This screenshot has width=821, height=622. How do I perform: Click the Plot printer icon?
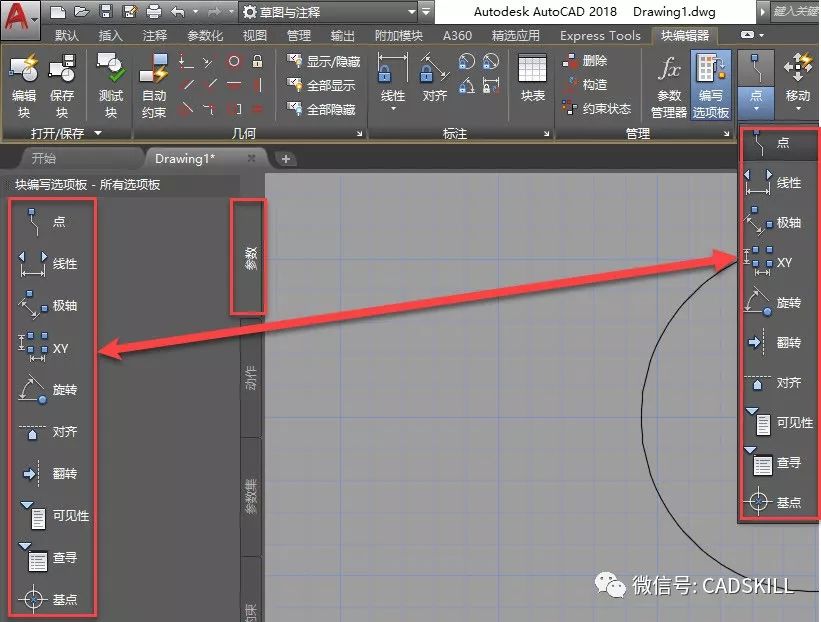pos(154,12)
